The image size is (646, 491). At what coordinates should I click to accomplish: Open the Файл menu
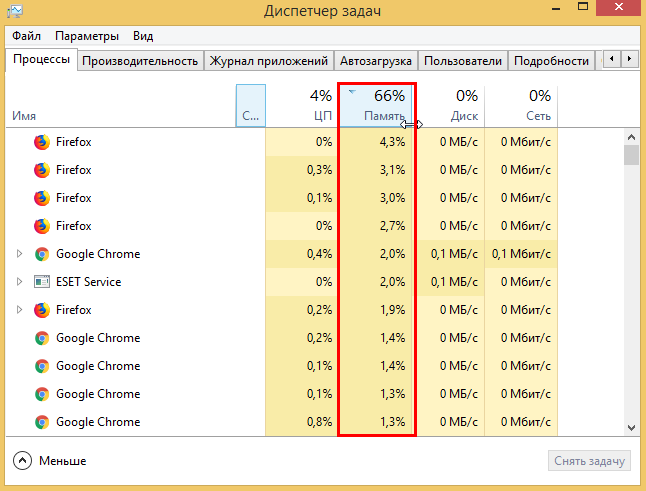click(x=28, y=36)
